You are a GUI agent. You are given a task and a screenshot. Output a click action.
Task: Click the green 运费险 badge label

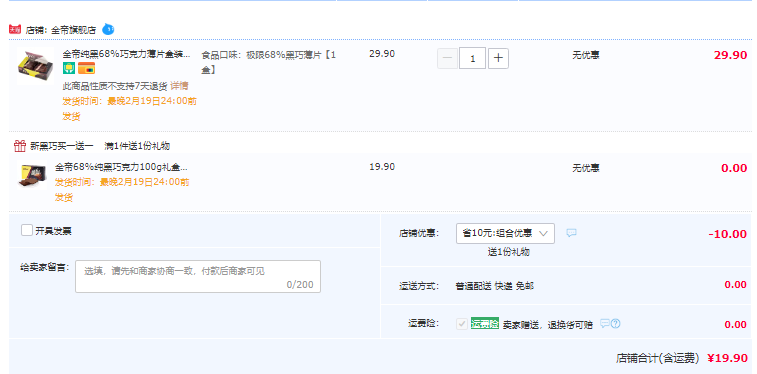coord(485,323)
